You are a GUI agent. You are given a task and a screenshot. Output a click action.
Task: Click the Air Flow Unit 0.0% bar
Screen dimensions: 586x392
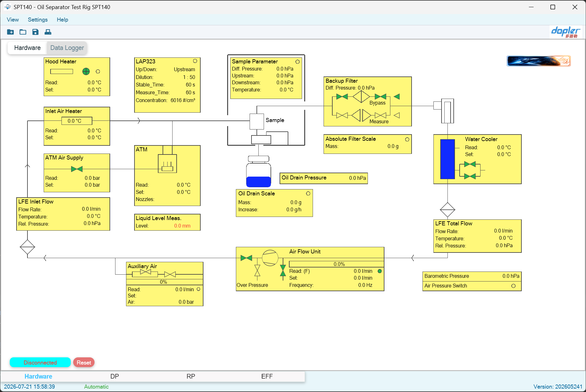[336, 264]
